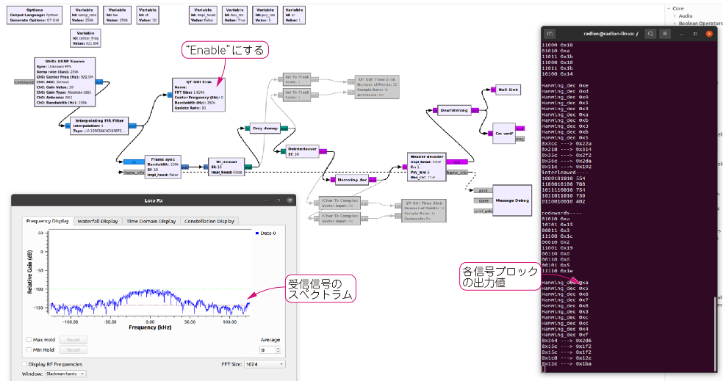Screen dimensions: 723x381
Task: Select the Message Debug block
Action: (x=512, y=200)
